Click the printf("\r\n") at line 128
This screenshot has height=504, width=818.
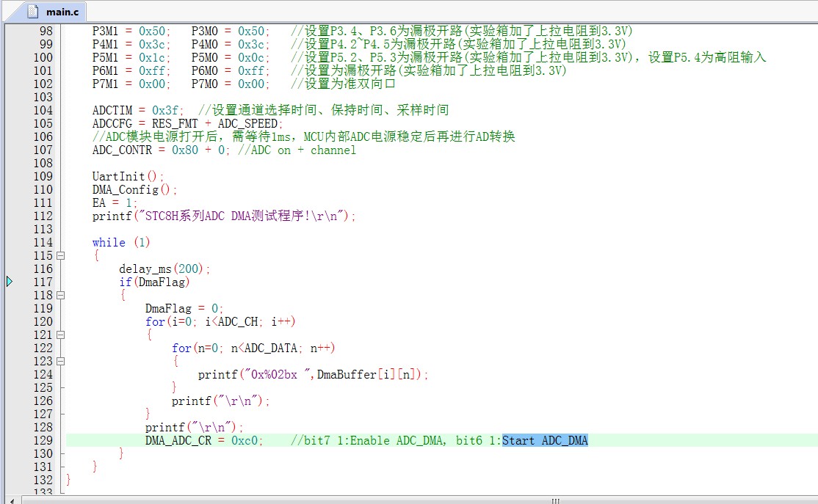tap(194, 428)
